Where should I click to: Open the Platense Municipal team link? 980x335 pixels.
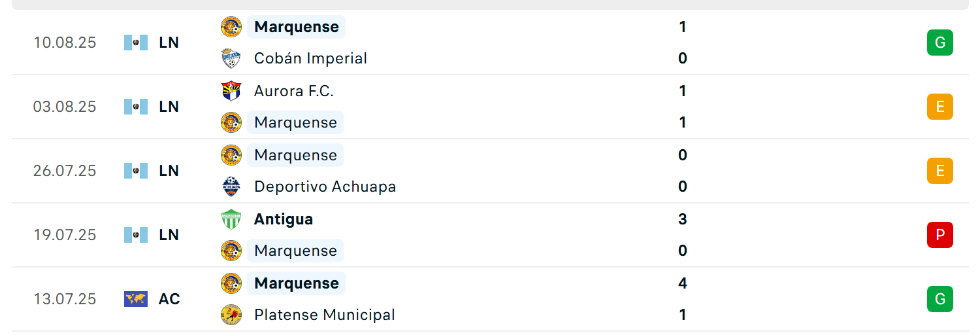click(x=325, y=315)
